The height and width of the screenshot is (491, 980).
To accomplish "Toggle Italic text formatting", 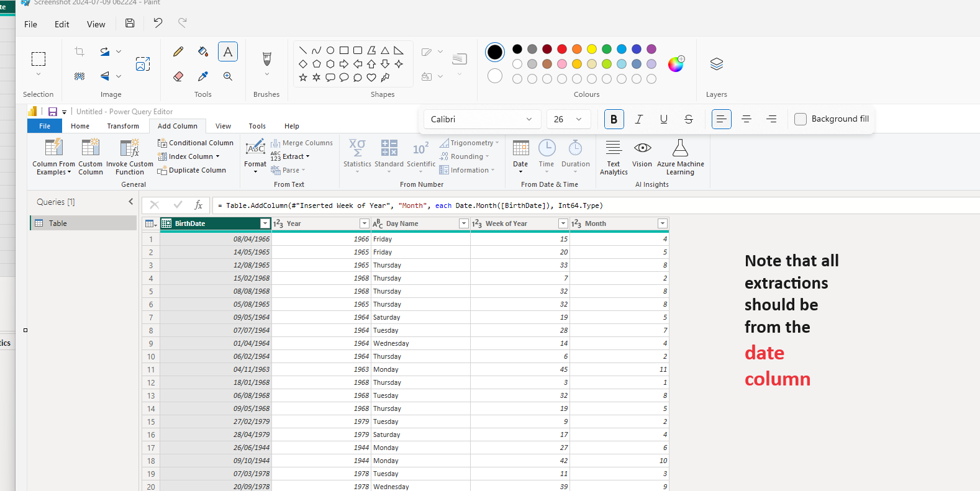I will [x=638, y=119].
